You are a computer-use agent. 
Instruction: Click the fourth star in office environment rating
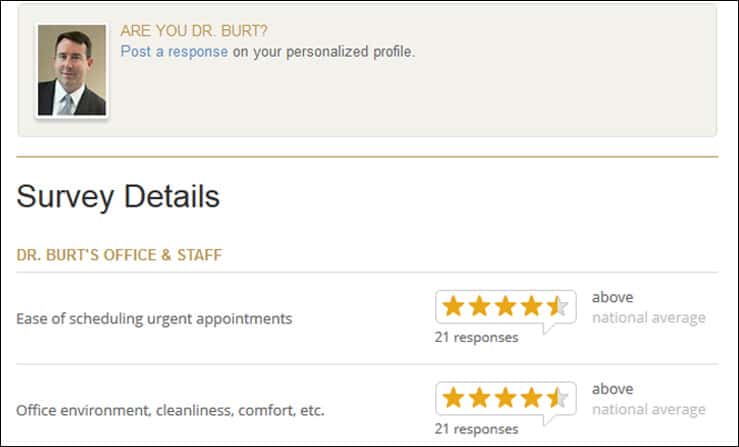532,397
